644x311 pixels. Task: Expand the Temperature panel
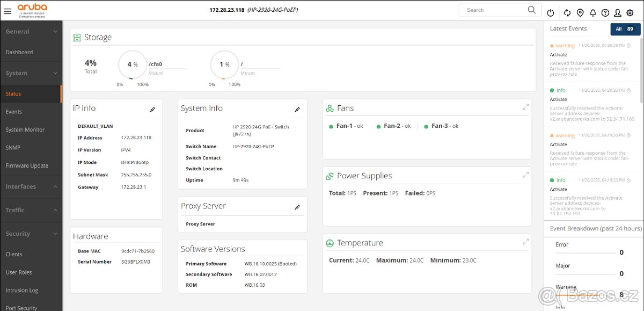click(x=525, y=241)
